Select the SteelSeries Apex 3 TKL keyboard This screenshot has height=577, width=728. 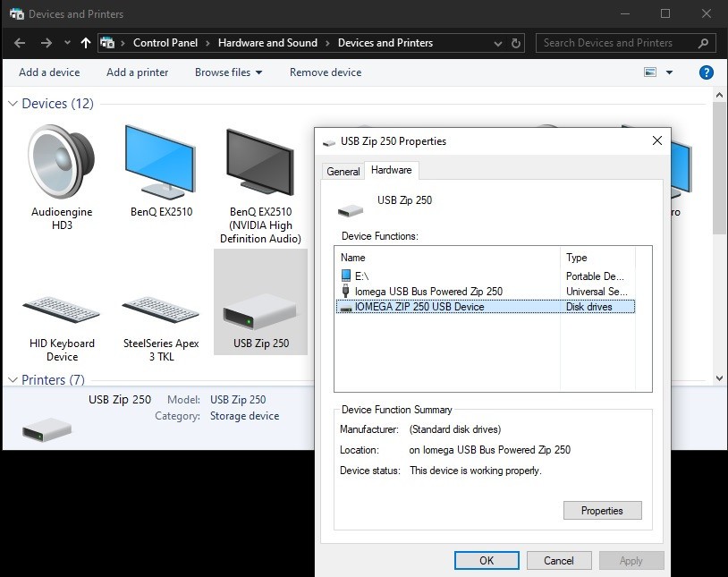tap(161, 310)
